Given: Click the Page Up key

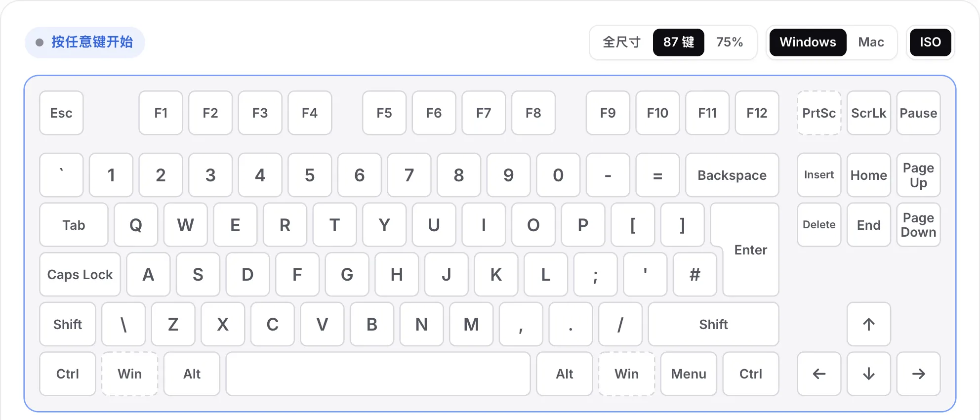Looking at the screenshot, I should click(918, 175).
